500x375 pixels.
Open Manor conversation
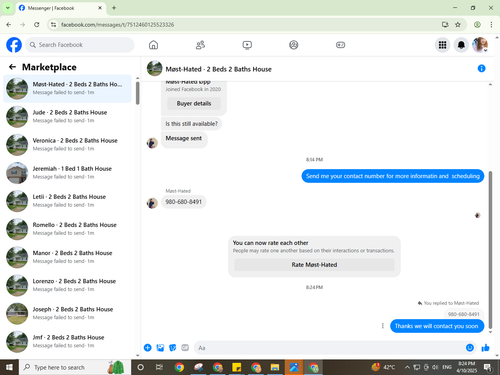[x=67, y=257]
